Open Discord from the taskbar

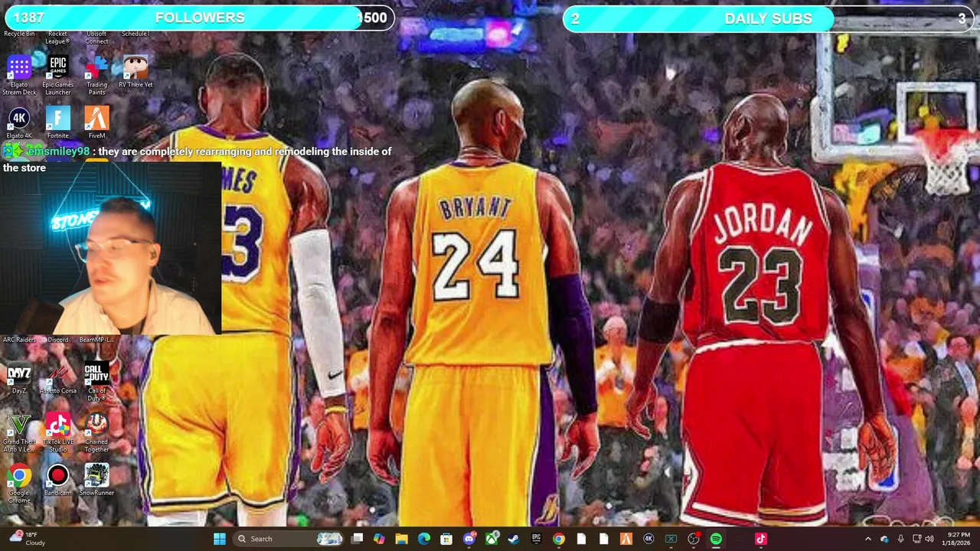tap(469, 539)
